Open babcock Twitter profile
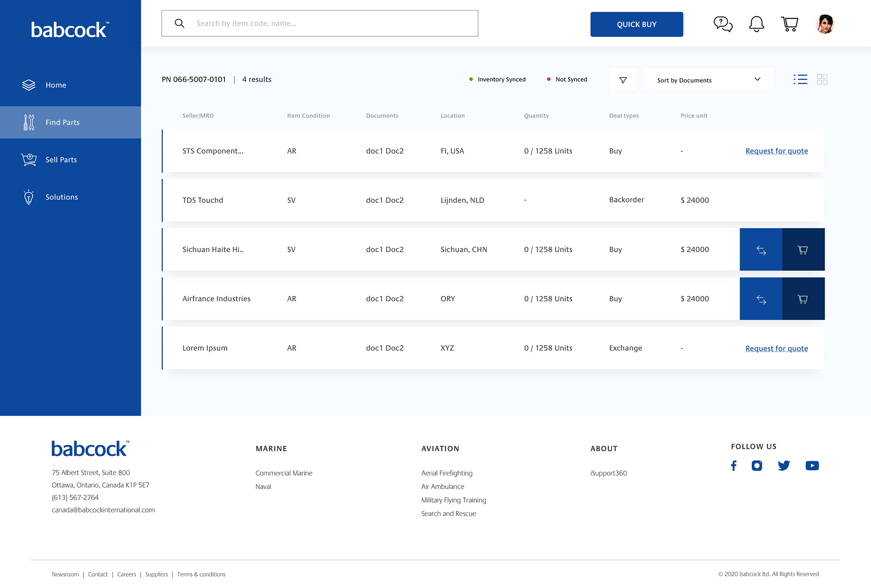 (x=783, y=465)
